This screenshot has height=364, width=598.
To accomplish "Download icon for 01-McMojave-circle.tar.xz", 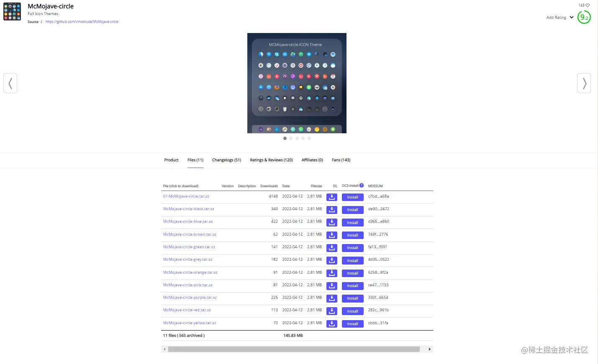I will click(x=332, y=197).
